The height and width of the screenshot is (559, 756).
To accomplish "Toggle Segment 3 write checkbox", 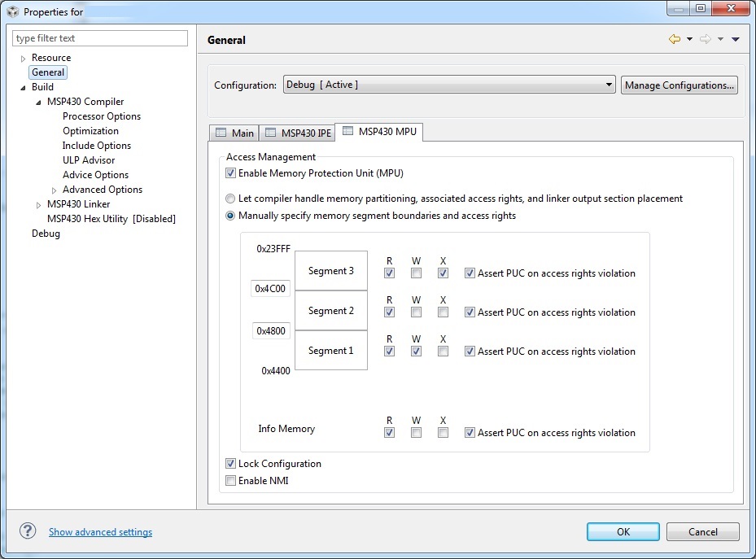I will pos(416,273).
